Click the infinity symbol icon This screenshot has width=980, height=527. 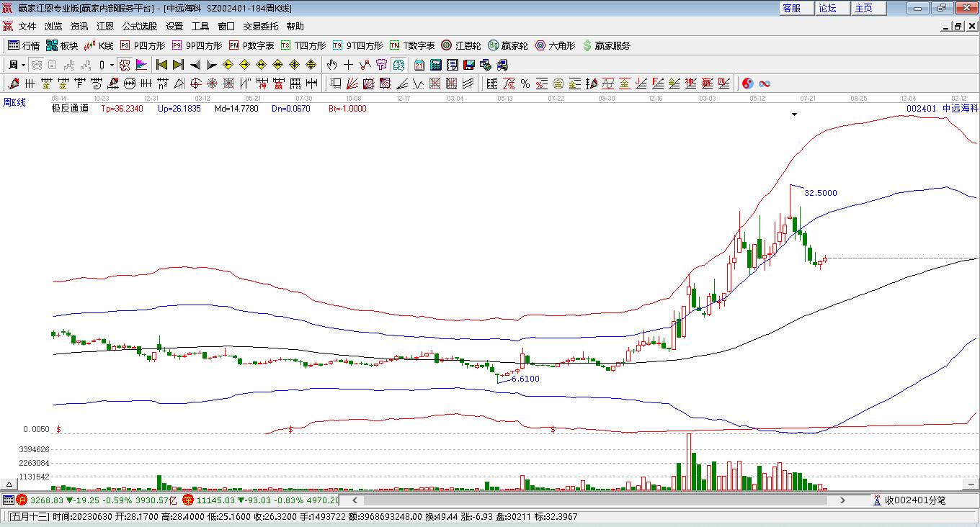[765, 84]
